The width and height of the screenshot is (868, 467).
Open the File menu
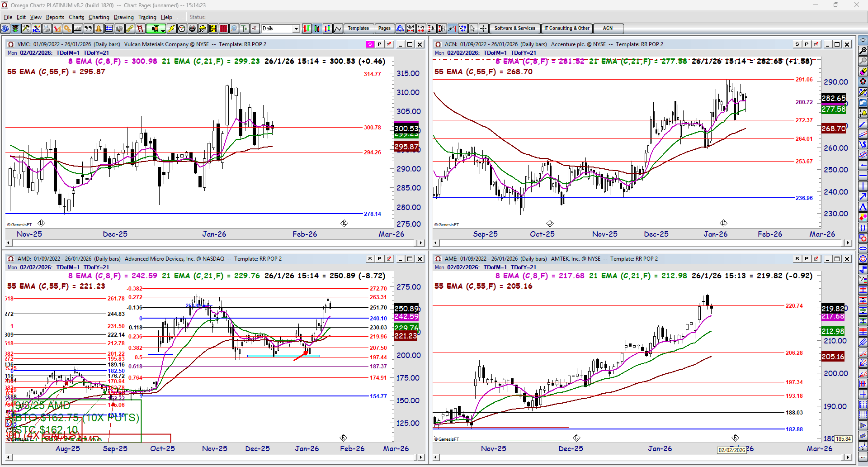pos(8,17)
